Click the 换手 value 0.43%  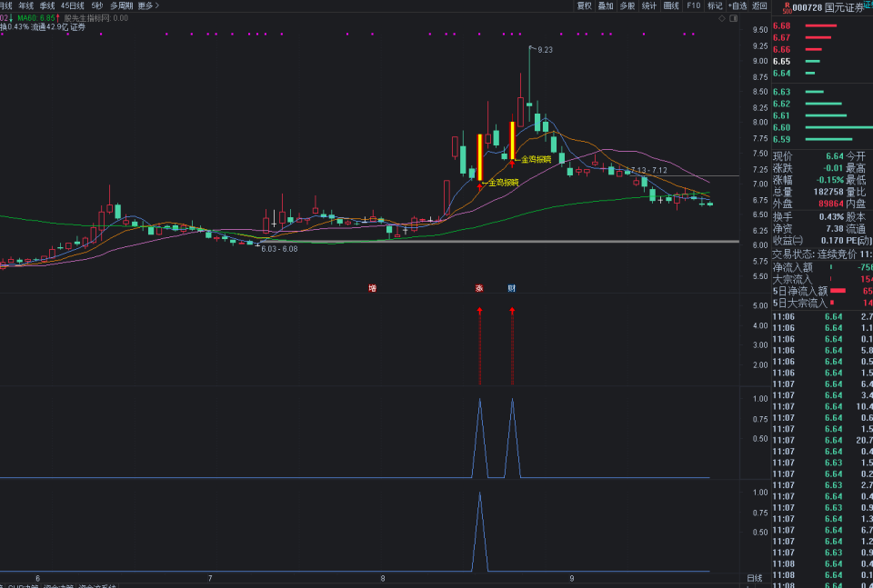(831, 216)
